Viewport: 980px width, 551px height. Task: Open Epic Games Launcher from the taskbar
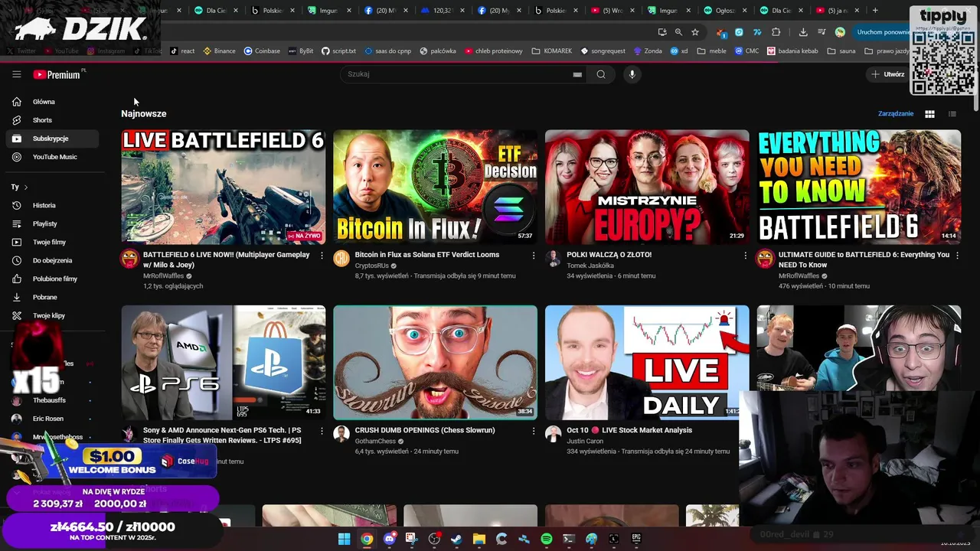[x=636, y=540]
